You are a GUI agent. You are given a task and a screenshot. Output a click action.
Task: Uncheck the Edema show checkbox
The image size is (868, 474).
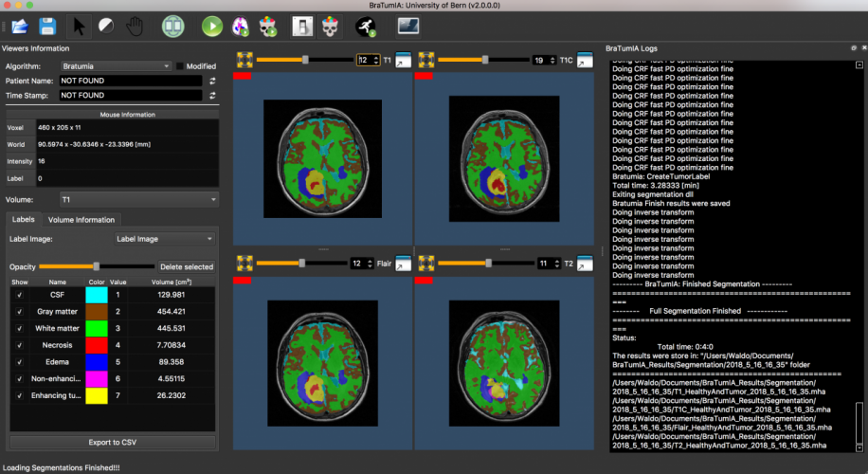[20, 361]
